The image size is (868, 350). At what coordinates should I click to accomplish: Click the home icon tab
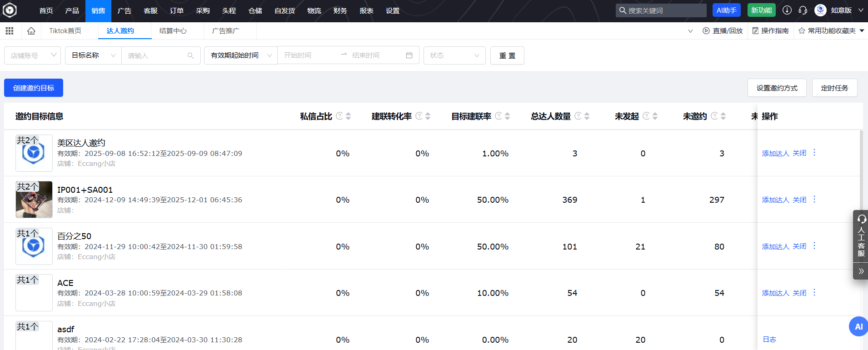coord(31,31)
